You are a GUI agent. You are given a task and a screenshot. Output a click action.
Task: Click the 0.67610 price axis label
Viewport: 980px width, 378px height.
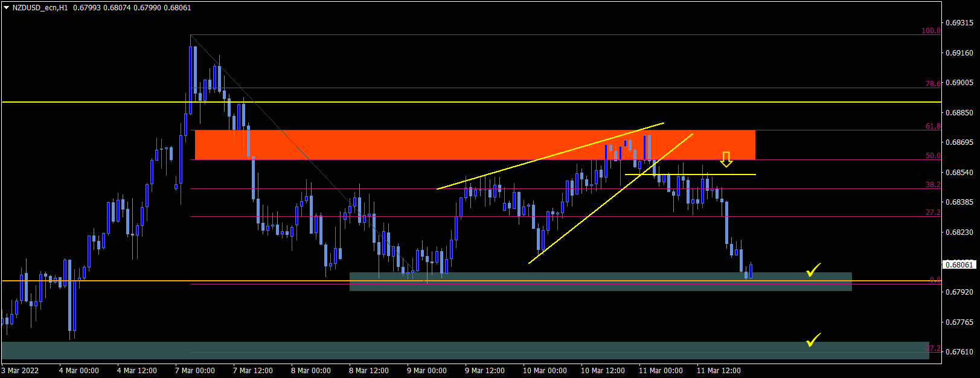(x=959, y=352)
